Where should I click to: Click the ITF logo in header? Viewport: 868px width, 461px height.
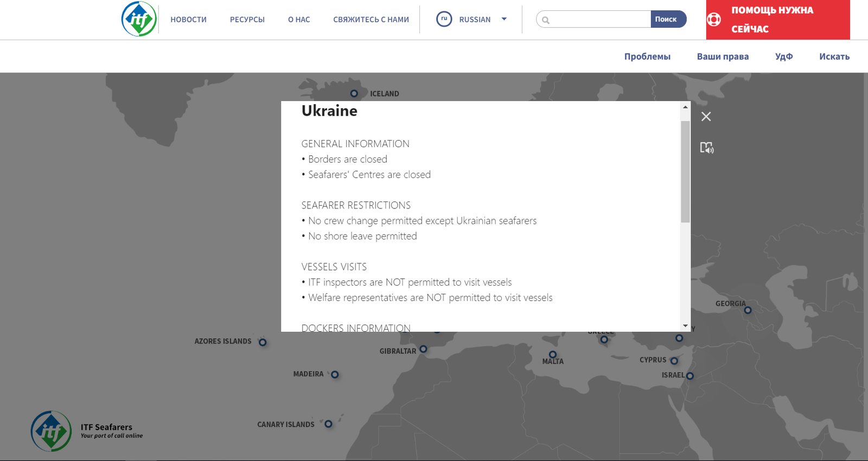(x=139, y=19)
